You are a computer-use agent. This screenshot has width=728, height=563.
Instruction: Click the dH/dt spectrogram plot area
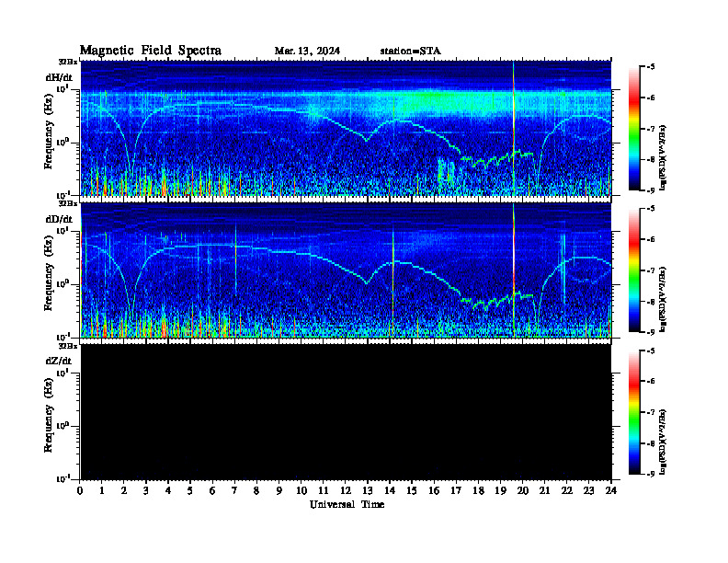click(x=346, y=128)
